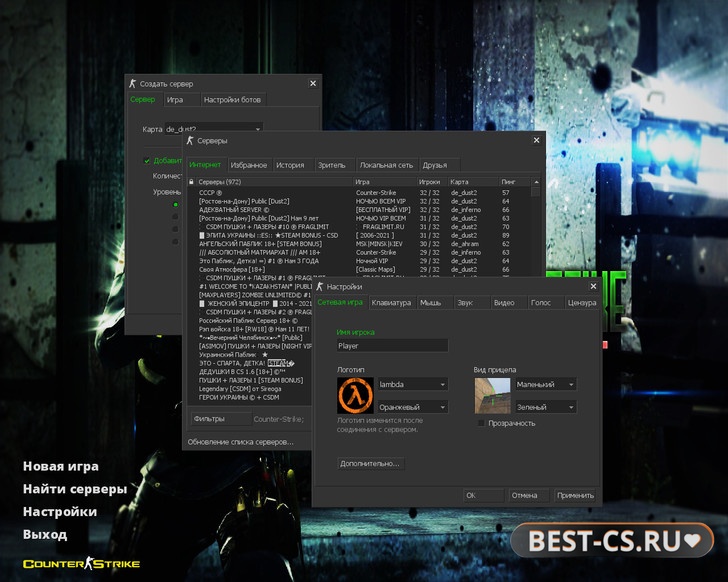Image resolution: width=728 pixels, height=582 pixels.
Task: Click the lock icon column header in Servers
Action: 191,182
